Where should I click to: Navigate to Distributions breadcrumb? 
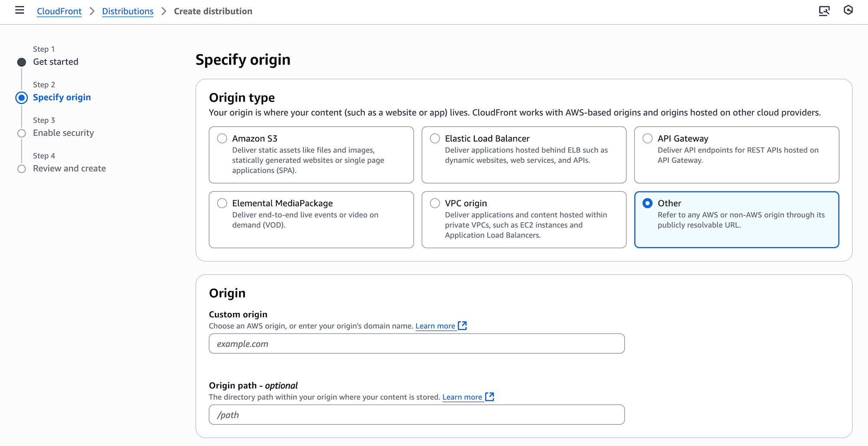click(128, 11)
